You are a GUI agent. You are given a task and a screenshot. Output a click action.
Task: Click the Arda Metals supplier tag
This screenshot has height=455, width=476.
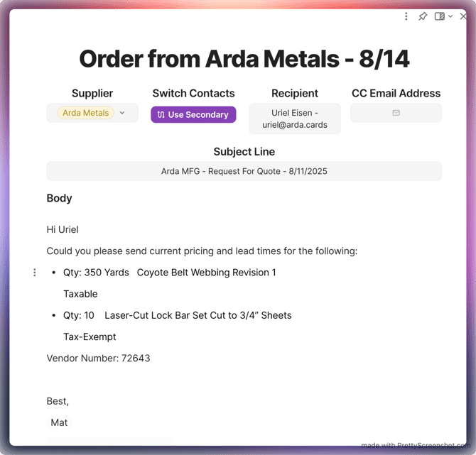86,113
